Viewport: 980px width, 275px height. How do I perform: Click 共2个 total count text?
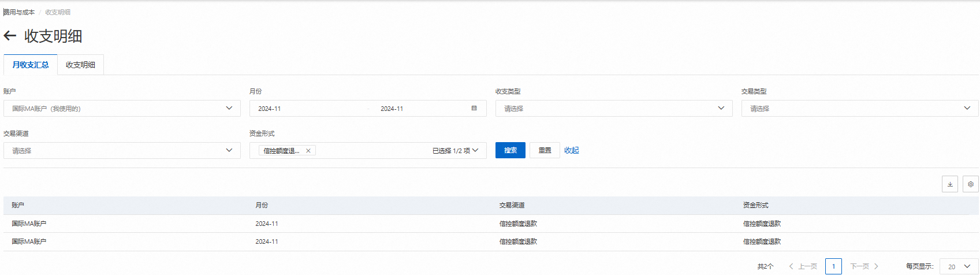766,266
